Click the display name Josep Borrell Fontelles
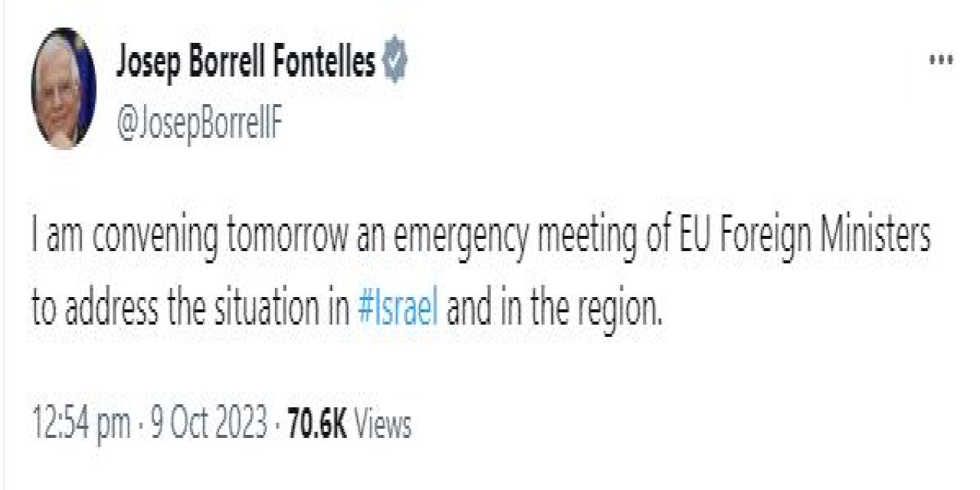980x490 pixels. click(x=246, y=64)
